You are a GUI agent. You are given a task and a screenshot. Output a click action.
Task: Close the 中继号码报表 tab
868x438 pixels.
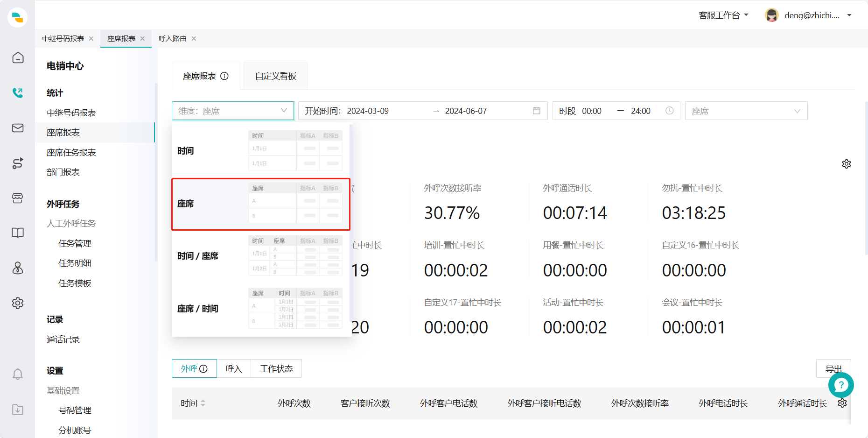point(91,39)
